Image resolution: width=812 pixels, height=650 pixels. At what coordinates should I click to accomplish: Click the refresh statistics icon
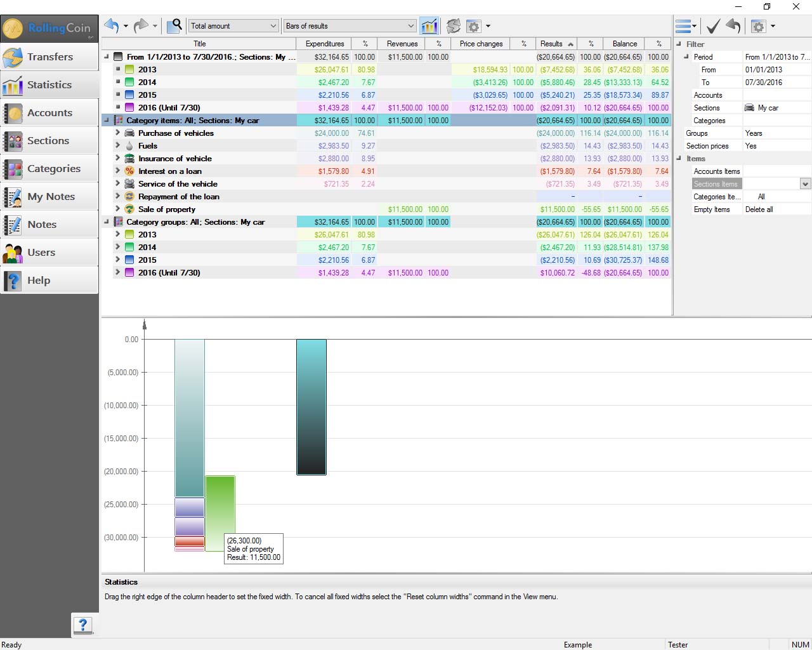(453, 26)
